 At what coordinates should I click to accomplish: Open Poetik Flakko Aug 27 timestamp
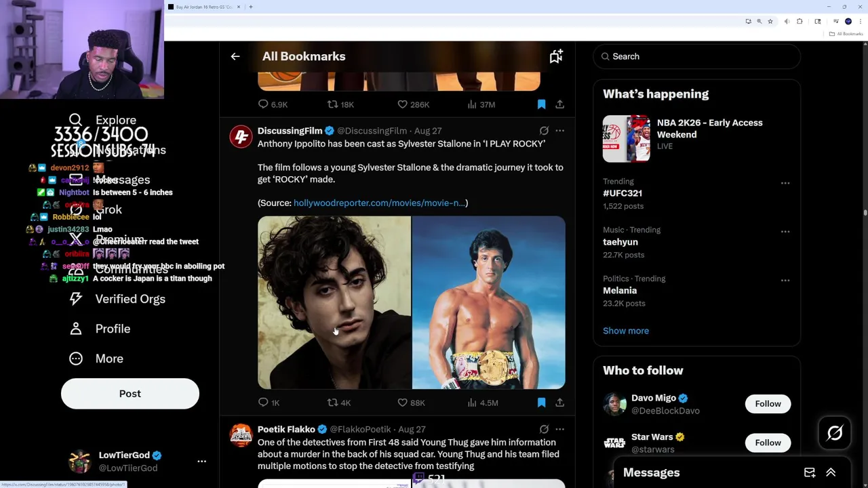click(412, 429)
